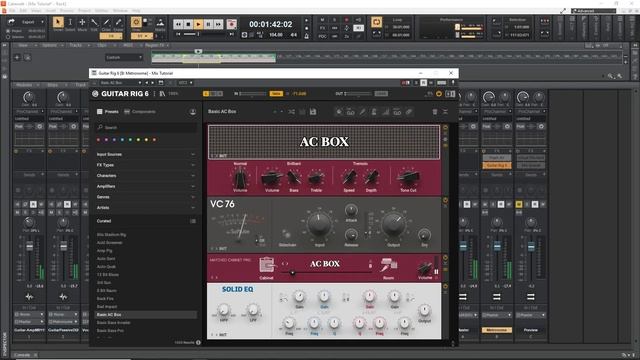Viewport: 640px width, 360px height.
Task: Expand the Characters filter
Action: tap(145, 176)
